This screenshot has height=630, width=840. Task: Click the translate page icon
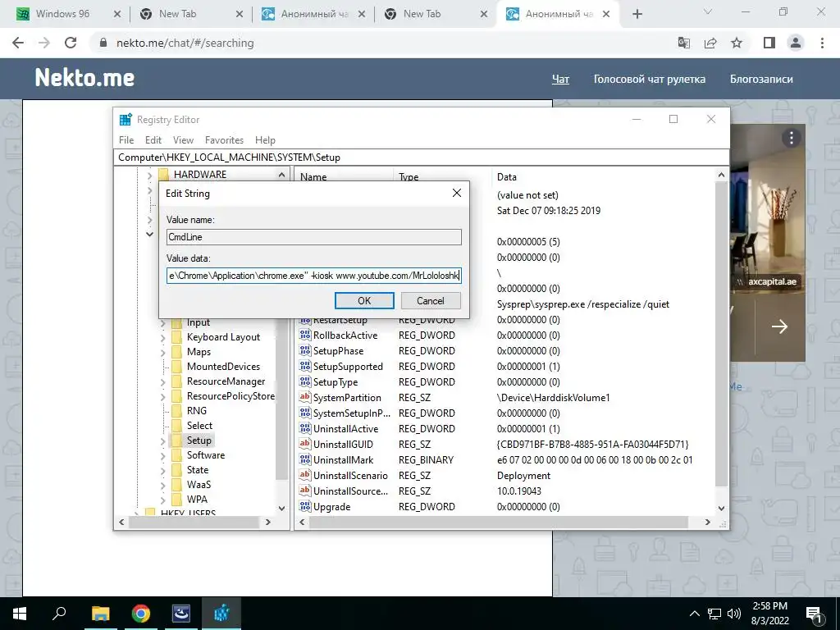(x=684, y=43)
